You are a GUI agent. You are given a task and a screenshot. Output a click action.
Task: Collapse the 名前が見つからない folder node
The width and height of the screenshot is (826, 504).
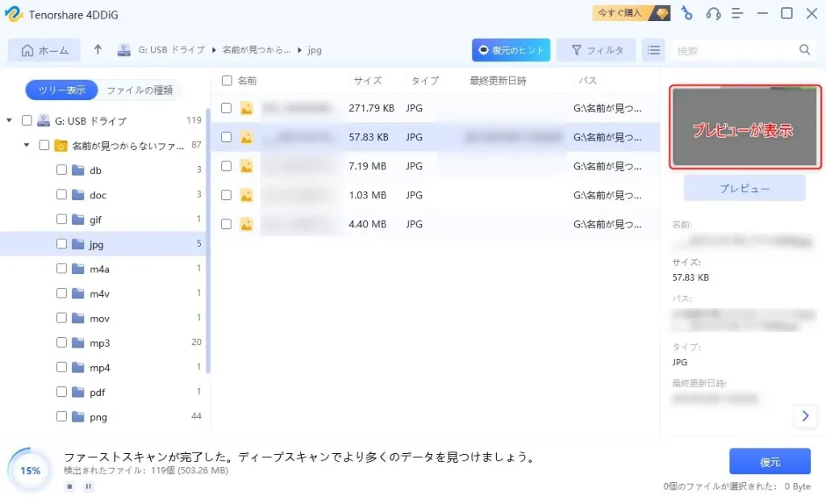click(x=26, y=146)
